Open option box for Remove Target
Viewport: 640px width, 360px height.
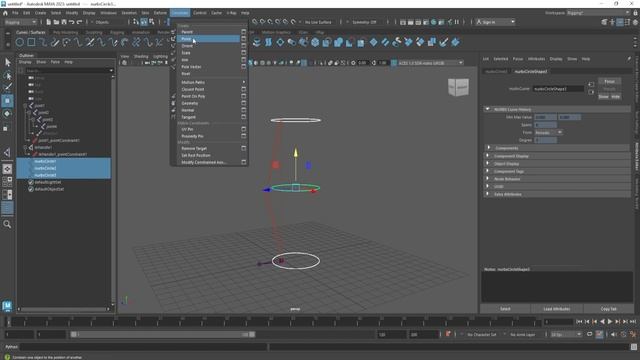(244, 149)
